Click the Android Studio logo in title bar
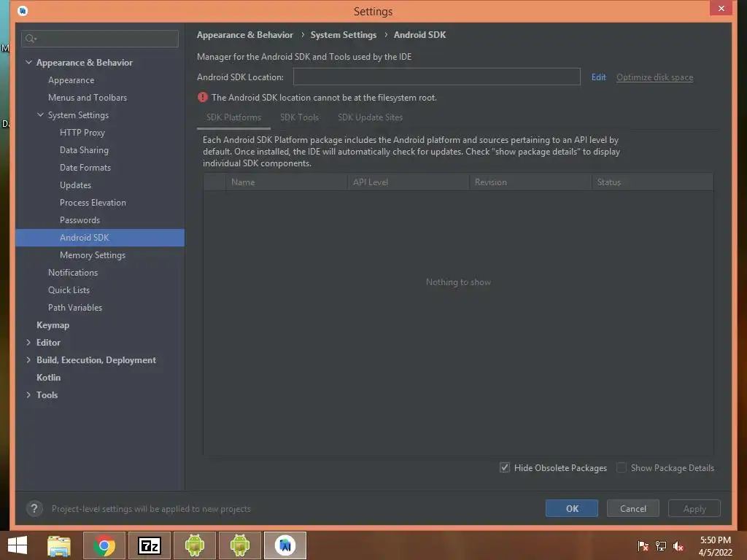This screenshot has width=747, height=560. pos(23,10)
